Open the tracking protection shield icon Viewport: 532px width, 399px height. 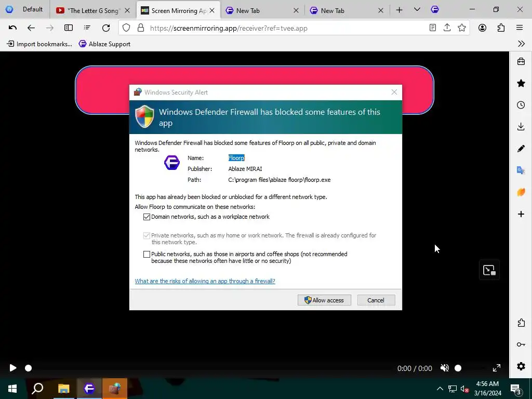point(126,28)
